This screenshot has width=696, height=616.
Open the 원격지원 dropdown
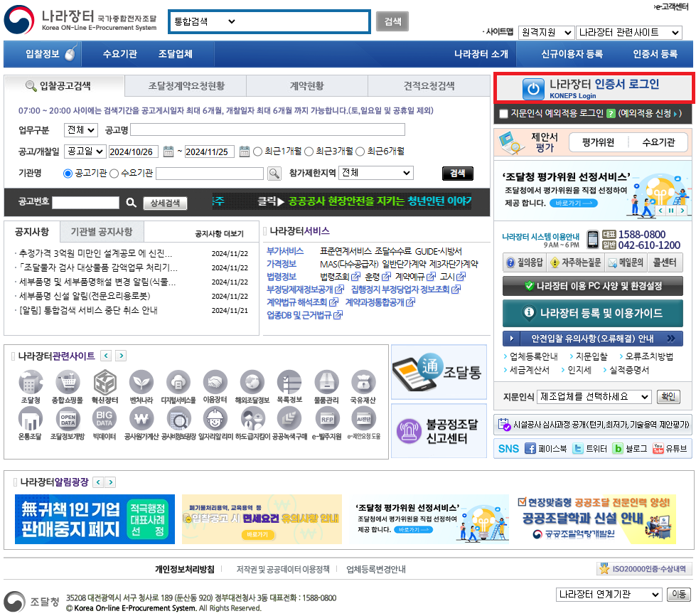point(546,33)
